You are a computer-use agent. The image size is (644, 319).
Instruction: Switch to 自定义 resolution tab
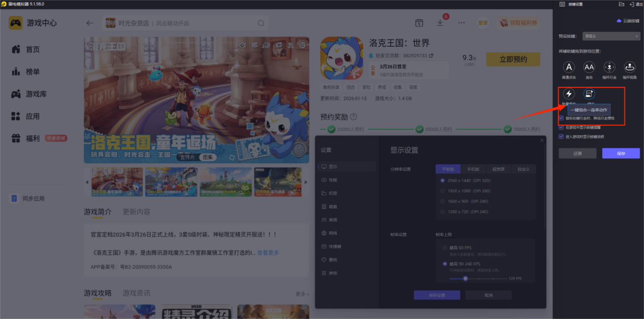point(523,169)
